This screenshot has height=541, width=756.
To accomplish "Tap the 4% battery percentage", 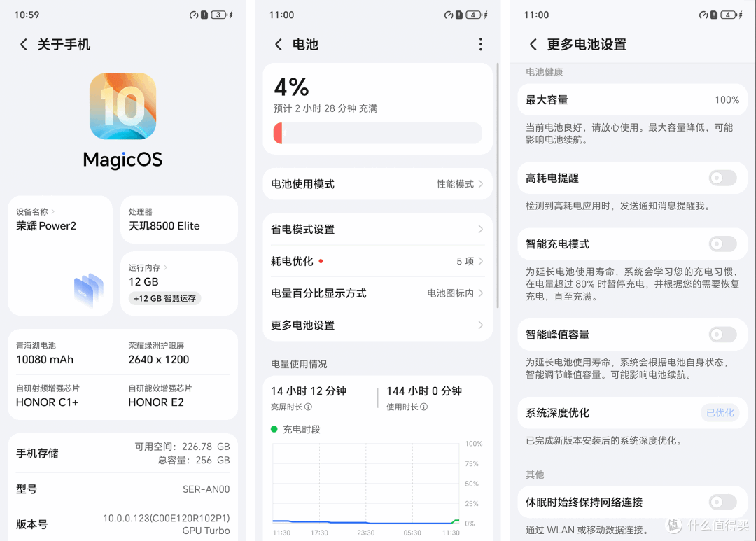I will tap(292, 87).
